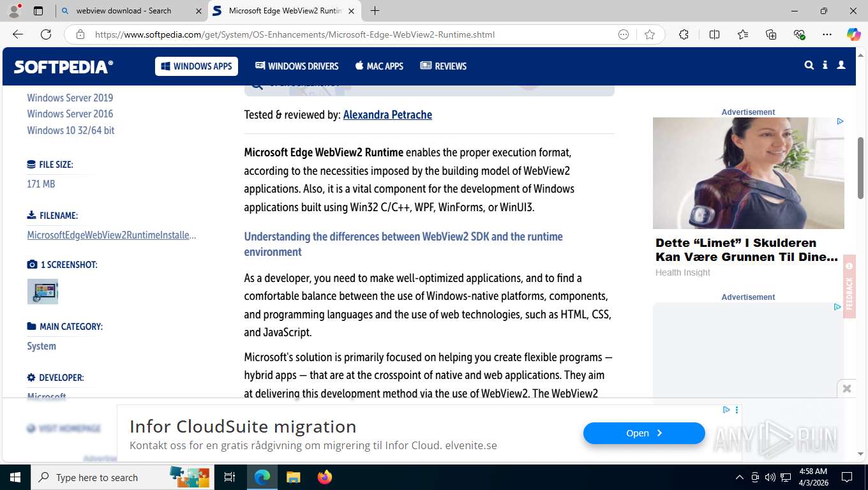
Task: Click AdChoices icon on shoulder ad
Action: point(840,121)
